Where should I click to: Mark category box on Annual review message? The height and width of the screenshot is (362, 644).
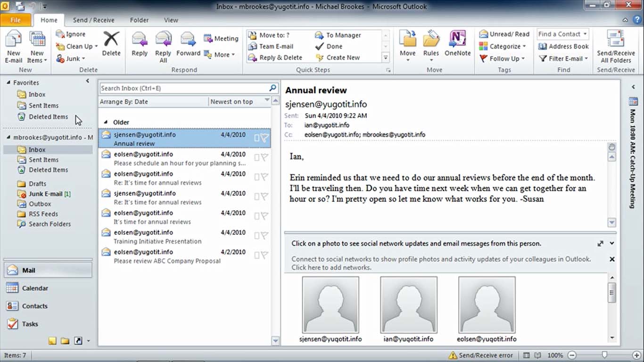coord(257,138)
